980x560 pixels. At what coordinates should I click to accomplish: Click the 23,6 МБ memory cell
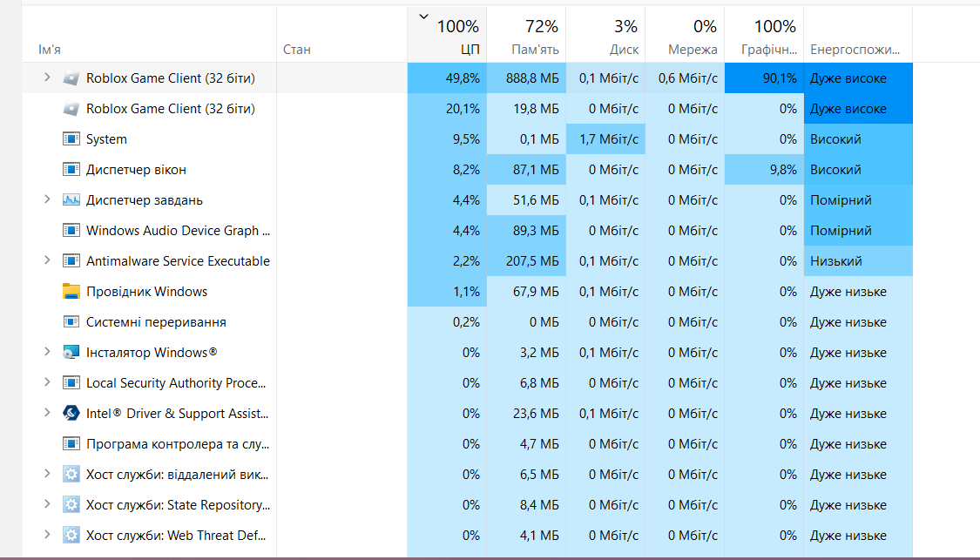pyautogui.click(x=526, y=414)
